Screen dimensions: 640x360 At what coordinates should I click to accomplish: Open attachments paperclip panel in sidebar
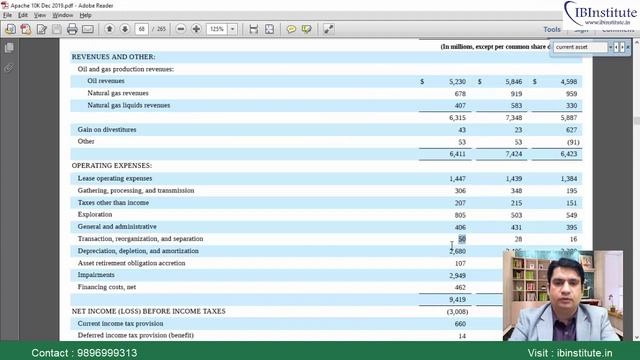pos(9,67)
